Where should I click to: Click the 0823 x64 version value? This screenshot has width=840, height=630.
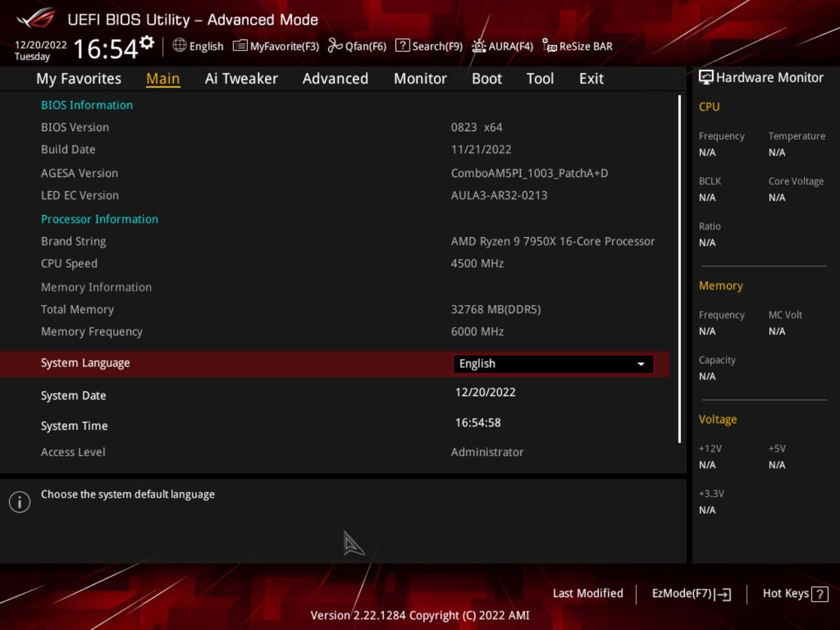(x=477, y=127)
